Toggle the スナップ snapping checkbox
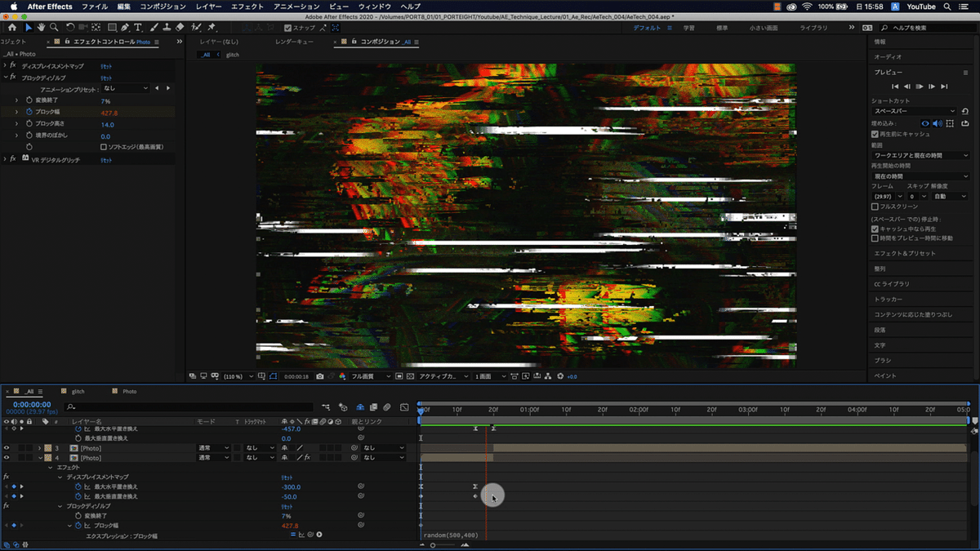This screenshot has height=551, width=980. point(287,28)
